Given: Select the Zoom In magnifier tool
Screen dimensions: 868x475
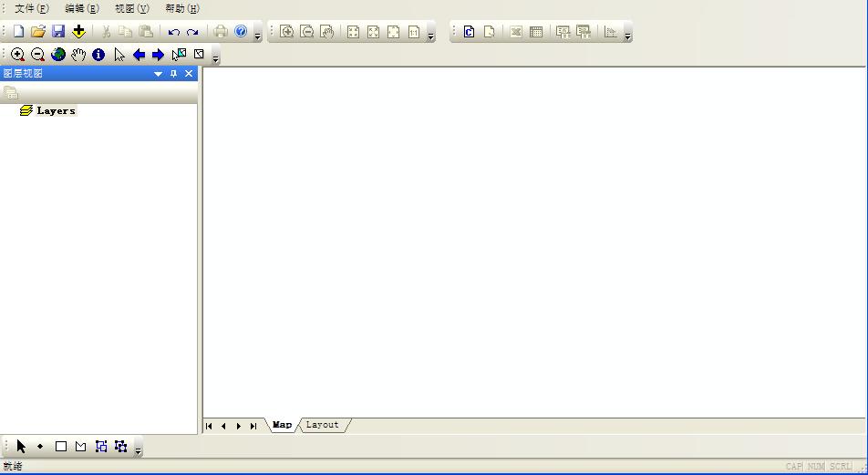Looking at the screenshot, I should pos(17,55).
